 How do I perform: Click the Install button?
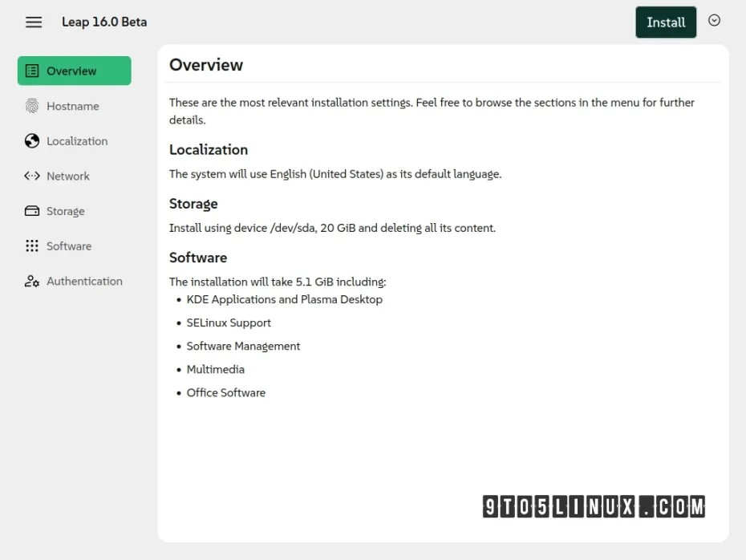666,22
